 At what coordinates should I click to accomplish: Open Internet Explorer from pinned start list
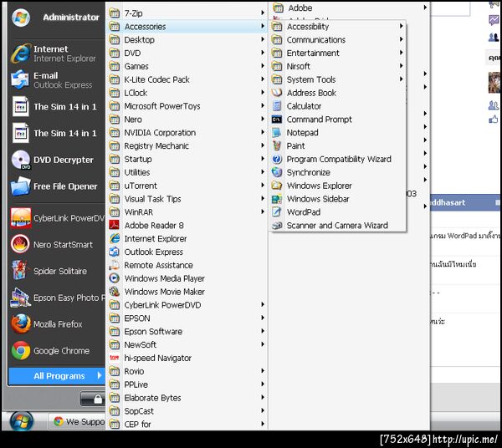click(56, 53)
